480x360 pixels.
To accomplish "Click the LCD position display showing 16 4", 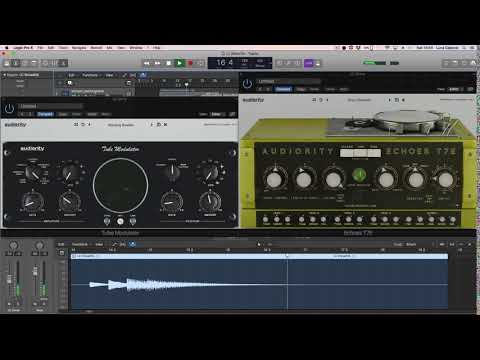I will click(225, 62).
